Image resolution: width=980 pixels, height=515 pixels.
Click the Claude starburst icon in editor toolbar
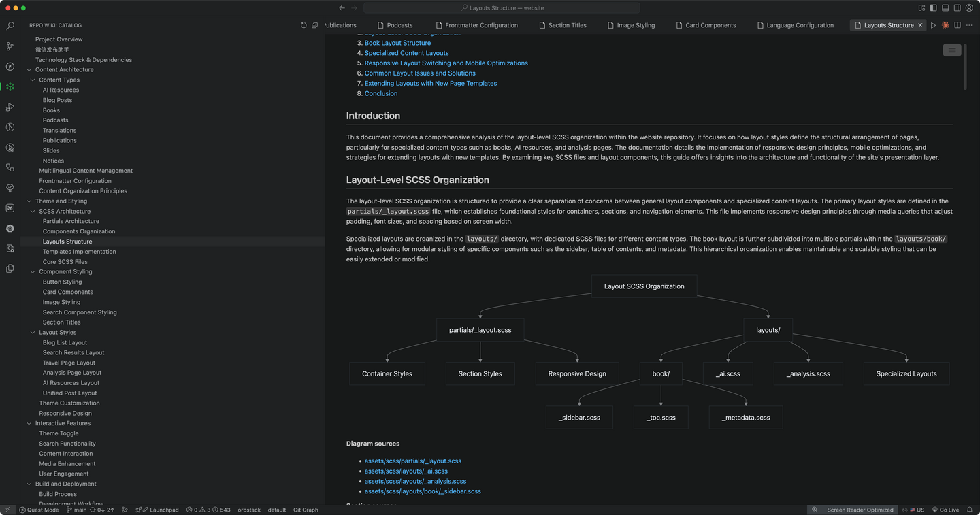click(x=945, y=25)
